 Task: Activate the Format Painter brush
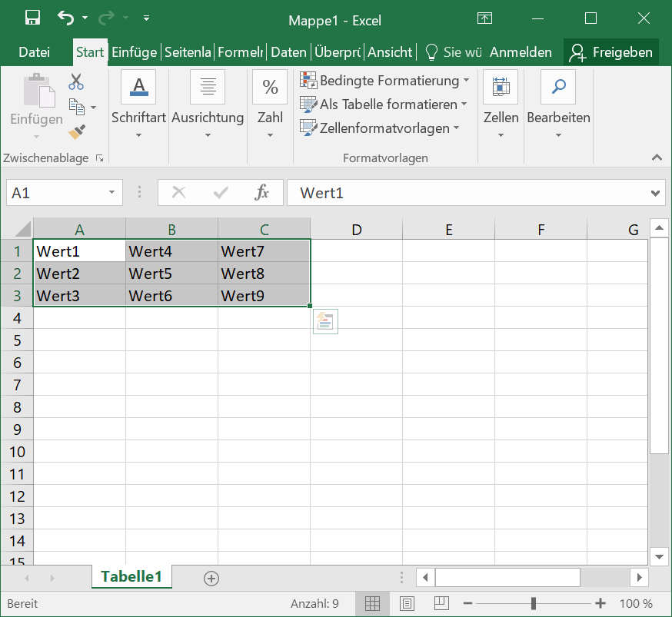tap(77, 132)
